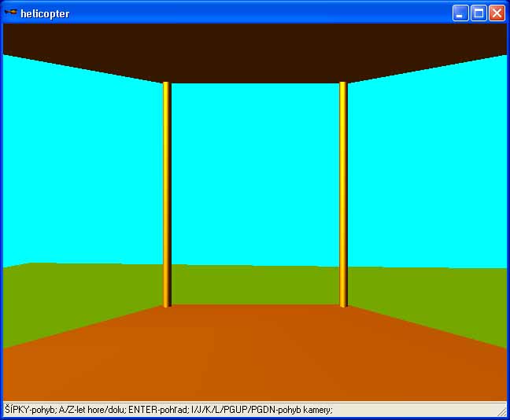
Task: Close the helicopter window
Action: point(496,13)
